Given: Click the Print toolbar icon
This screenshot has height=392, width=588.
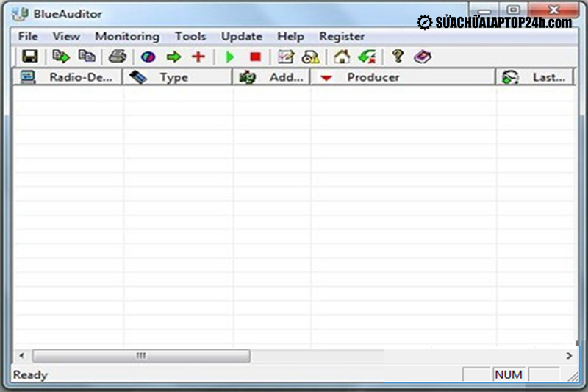Looking at the screenshot, I should point(118,57).
